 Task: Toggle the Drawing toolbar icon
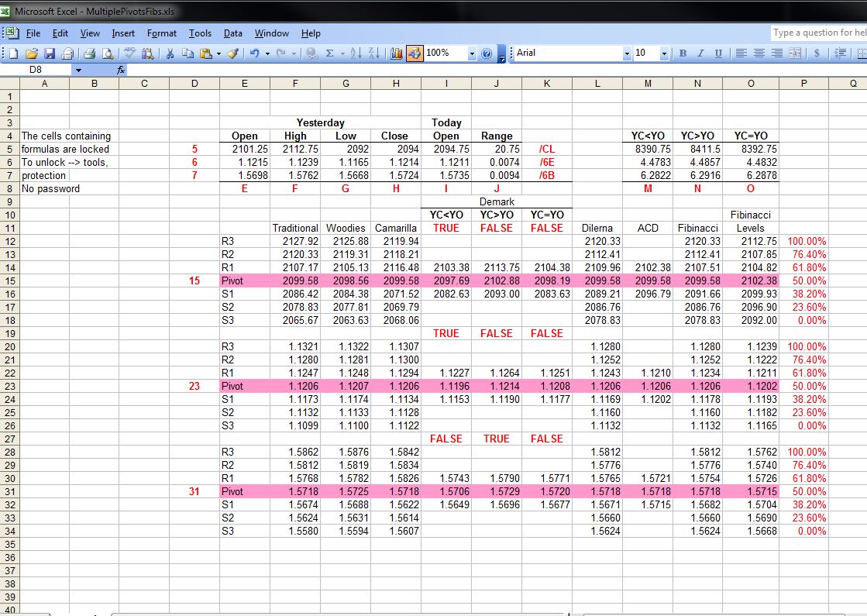pos(415,53)
